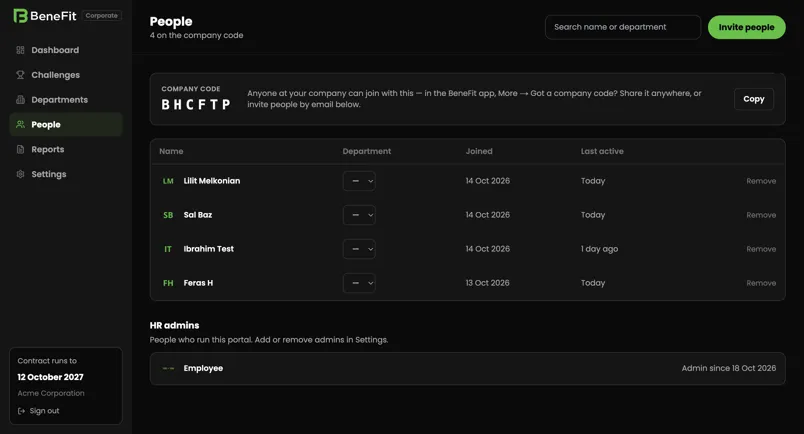The image size is (804, 434).
Task: Click the Name column header
Action: click(171, 151)
